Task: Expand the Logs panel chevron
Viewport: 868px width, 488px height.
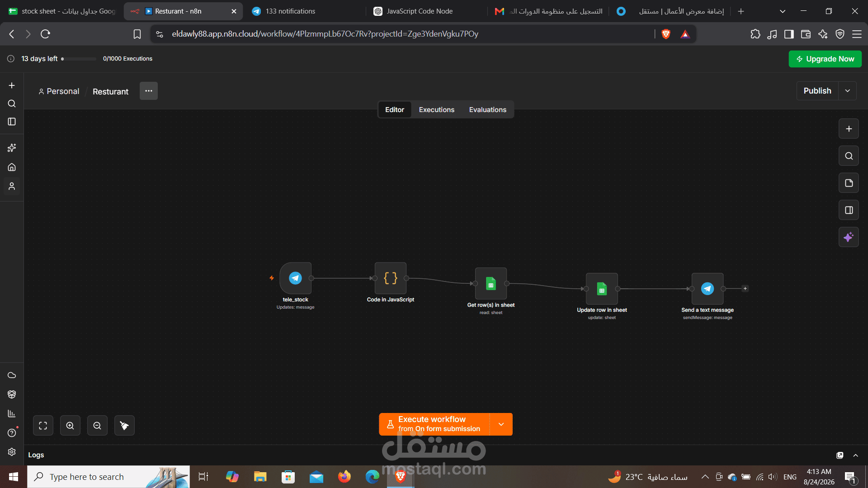Action: [x=855, y=455]
